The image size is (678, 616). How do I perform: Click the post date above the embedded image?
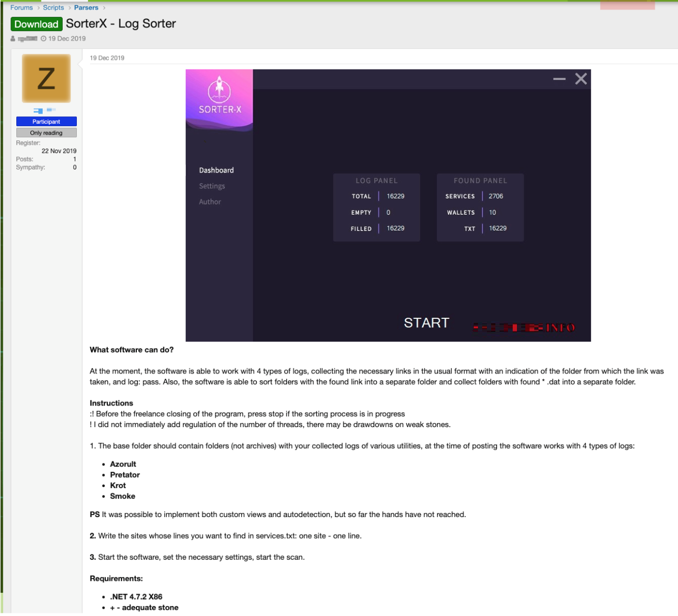tap(107, 58)
